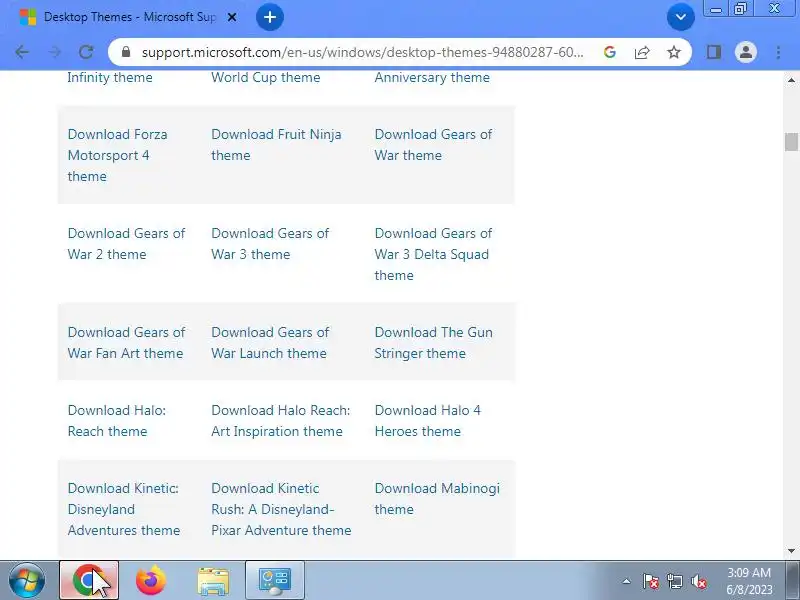Screen dimensions: 800x600
Task: Open Download Forza Motorsport 4 theme
Action: tap(117, 155)
